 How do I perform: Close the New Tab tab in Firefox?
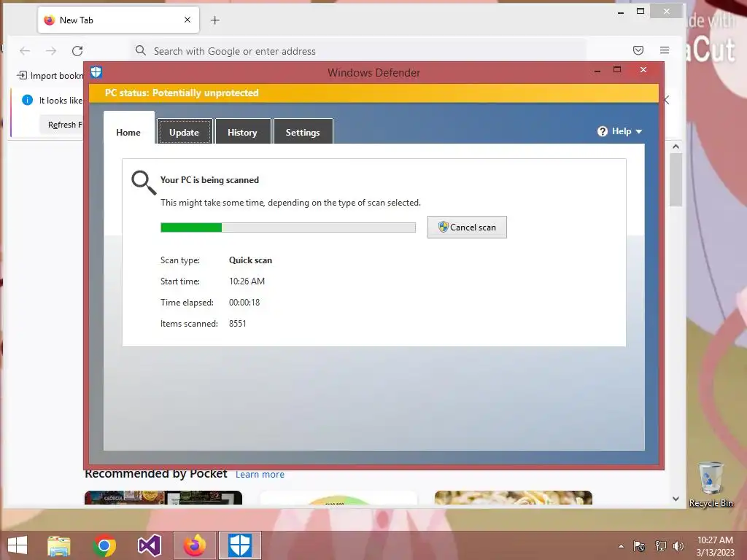pos(187,20)
